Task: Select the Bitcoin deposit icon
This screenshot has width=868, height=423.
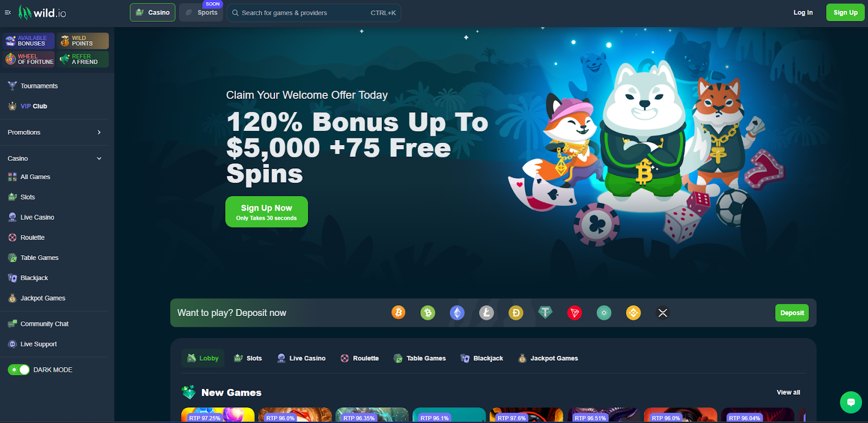Action: (399, 313)
